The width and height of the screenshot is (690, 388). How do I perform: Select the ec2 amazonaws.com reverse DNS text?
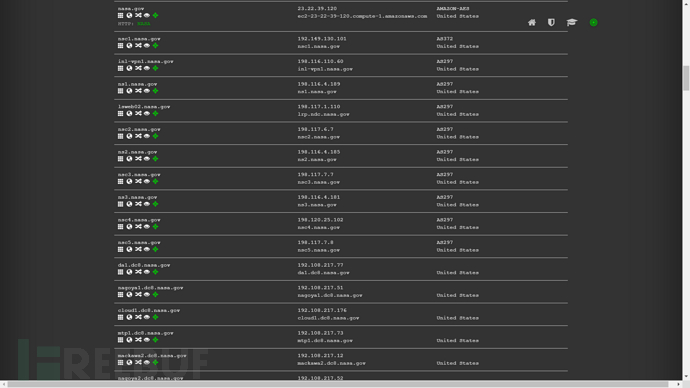point(362,16)
